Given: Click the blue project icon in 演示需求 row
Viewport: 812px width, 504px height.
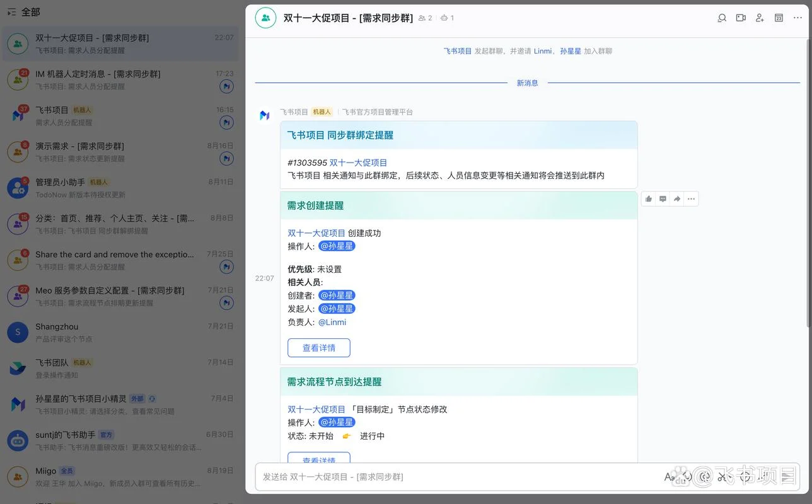Looking at the screenshot, I should [x=226, y=159].
